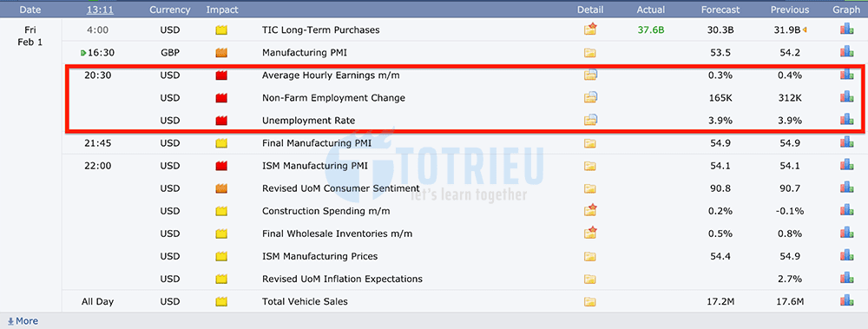The height and width of the screenshot is (329, 868).
Task: Click revised marker beside 31.9B previous value
Action: [805, 30]
